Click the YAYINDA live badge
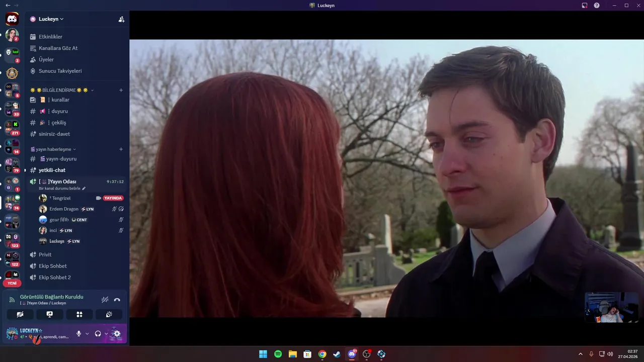Screen dimensions: 644x362 [113, 198]
